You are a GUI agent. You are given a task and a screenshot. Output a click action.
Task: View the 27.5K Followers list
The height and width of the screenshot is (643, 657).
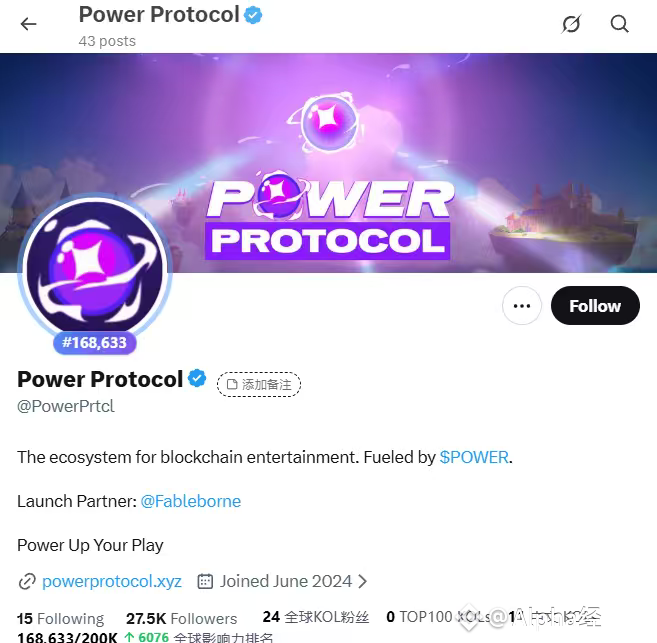(181, 618)
